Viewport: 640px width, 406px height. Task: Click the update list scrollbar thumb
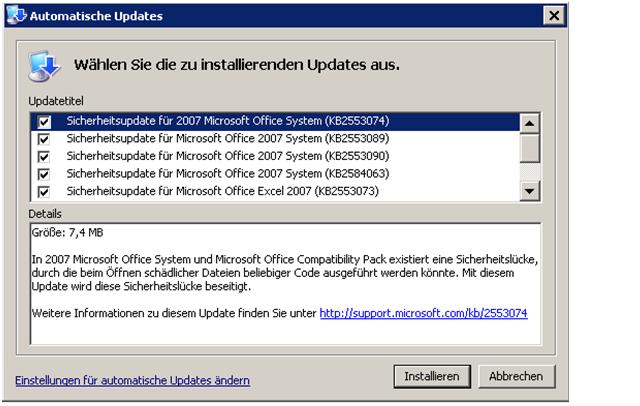pyautogui.click(x=530, y=147)
